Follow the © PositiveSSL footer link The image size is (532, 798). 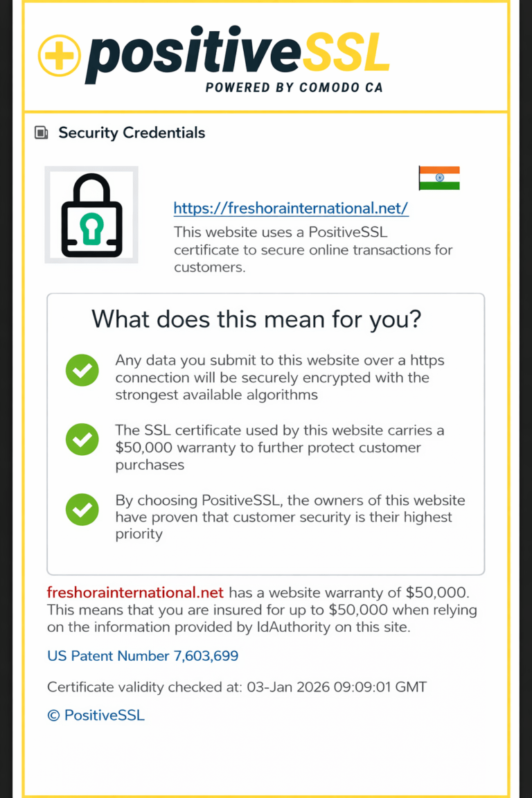(x=96, y=716)
